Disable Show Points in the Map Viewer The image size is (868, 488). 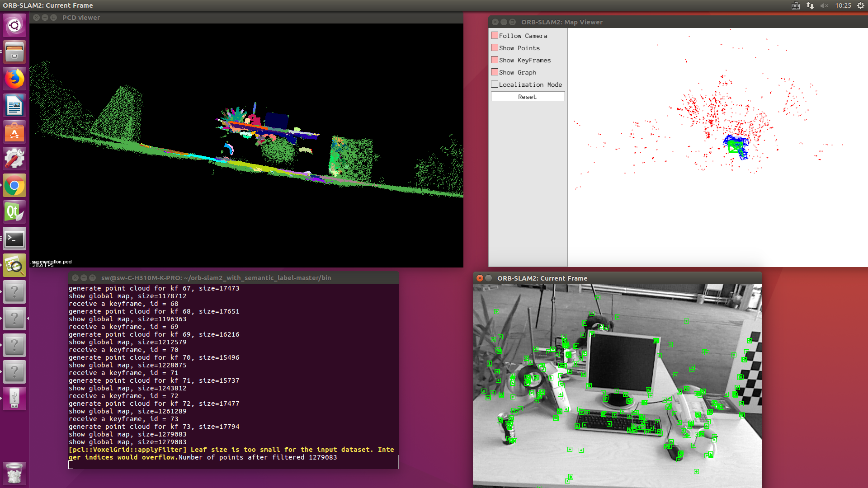click(495, 47)
